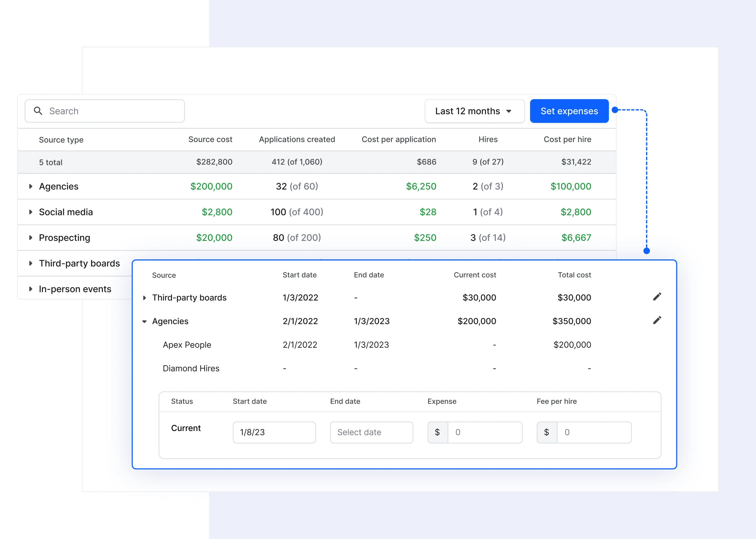Viewport: 756px width, 539px height.
Task: Click the Set expenses button
Action: pos(569,111)
